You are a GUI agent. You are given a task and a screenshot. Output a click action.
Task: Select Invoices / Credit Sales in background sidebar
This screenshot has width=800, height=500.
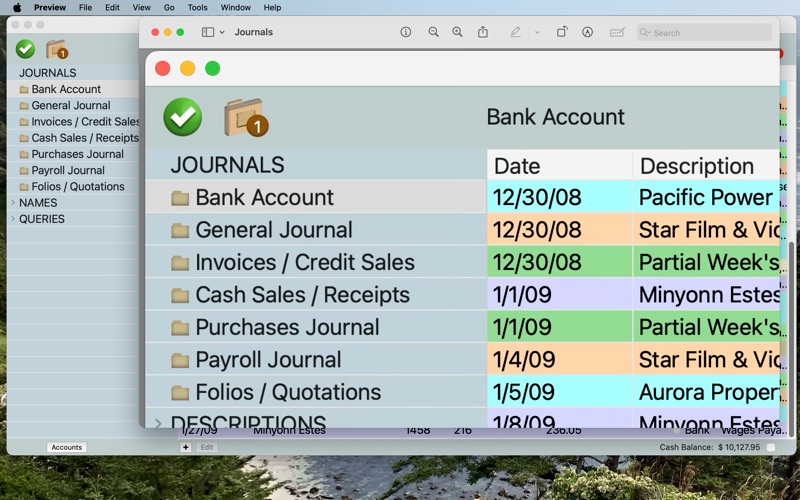coord(72,122)
